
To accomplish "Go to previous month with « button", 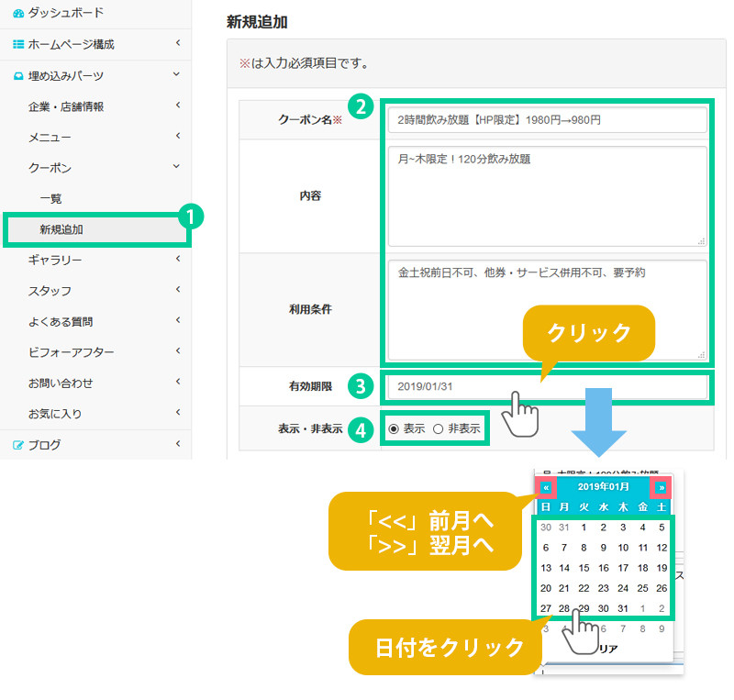I will pyautogui.click(x=546, y=487).
